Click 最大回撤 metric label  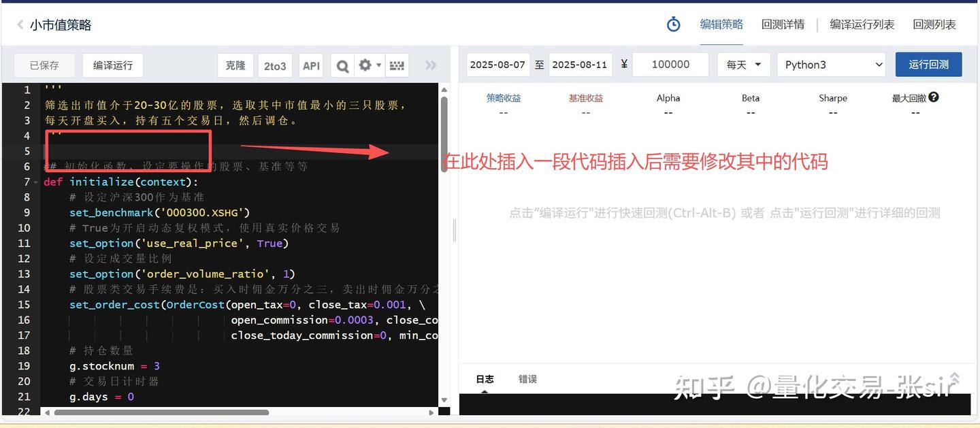pyautogui.click(x=909, y=98)
